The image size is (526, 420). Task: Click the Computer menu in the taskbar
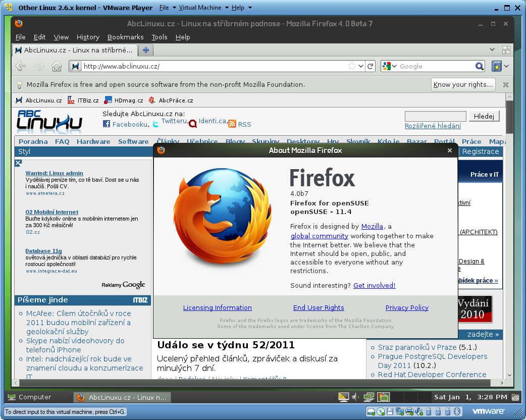[x=29, y=397]
